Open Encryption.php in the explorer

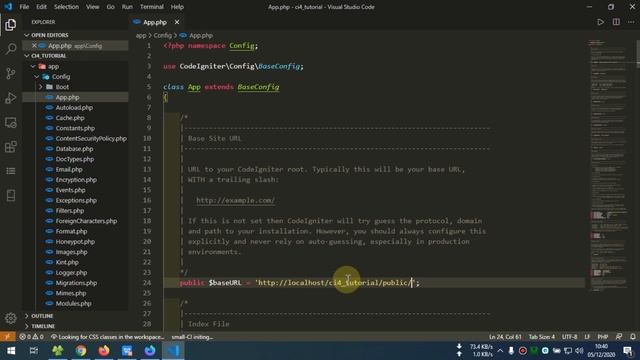(x=76, y=180)
